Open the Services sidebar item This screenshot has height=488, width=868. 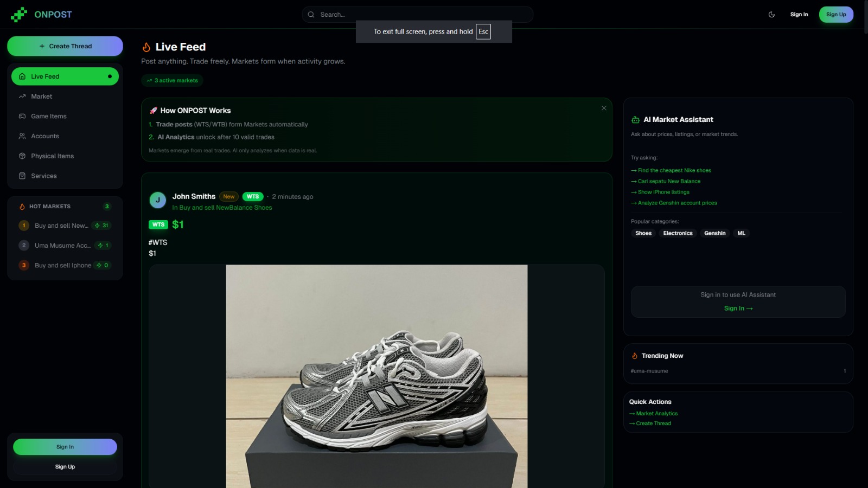pyautogui.click(x=65, y=176)
